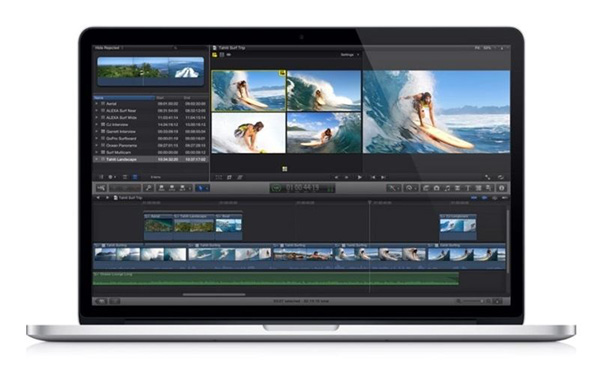Open the enhancements magic wand menu
Screen dimensions: 600x371
pos(393,188)
